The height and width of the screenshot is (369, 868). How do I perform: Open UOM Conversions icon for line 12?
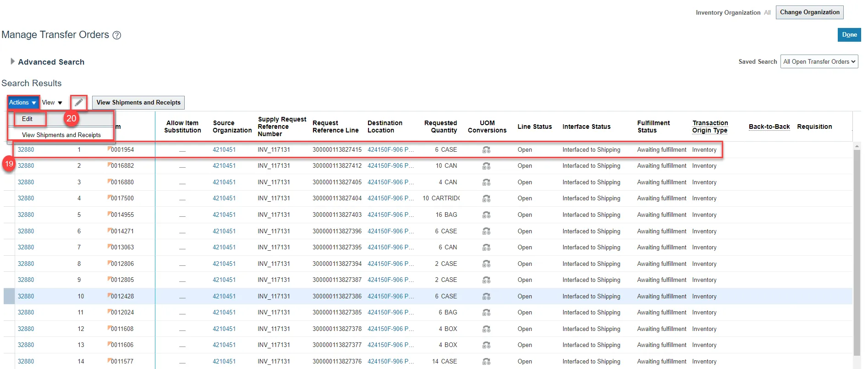(x=486, y=329)
